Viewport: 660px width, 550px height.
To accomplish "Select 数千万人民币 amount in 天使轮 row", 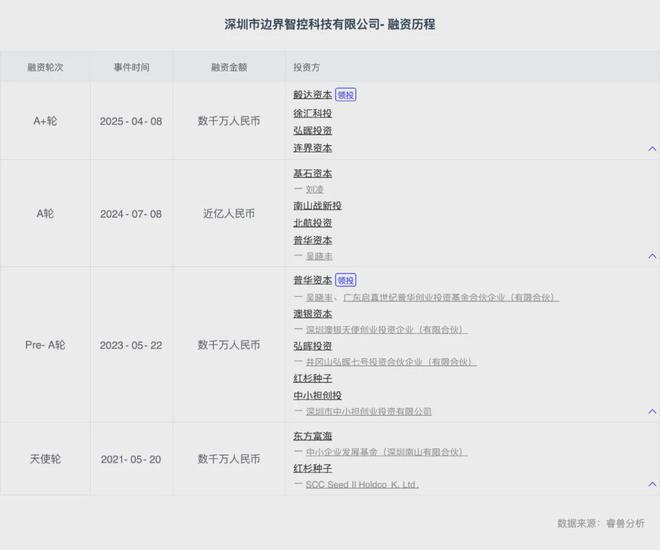I will pos(229,459).
